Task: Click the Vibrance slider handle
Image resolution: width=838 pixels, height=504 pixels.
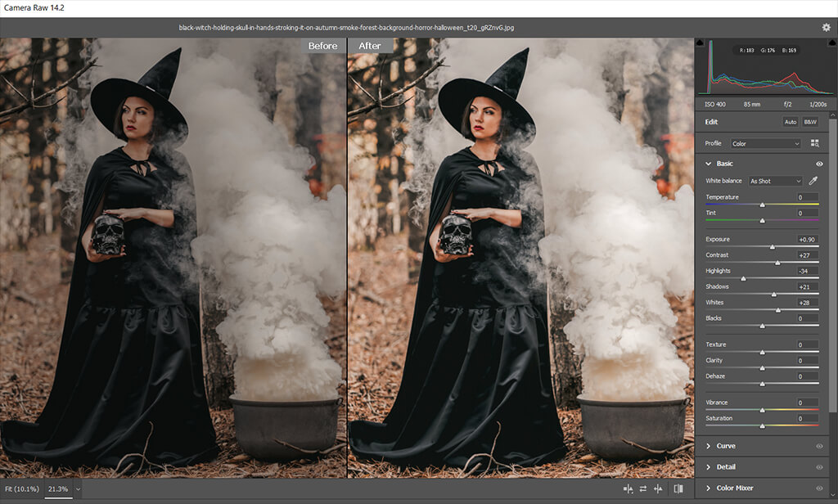Action: 763,410
